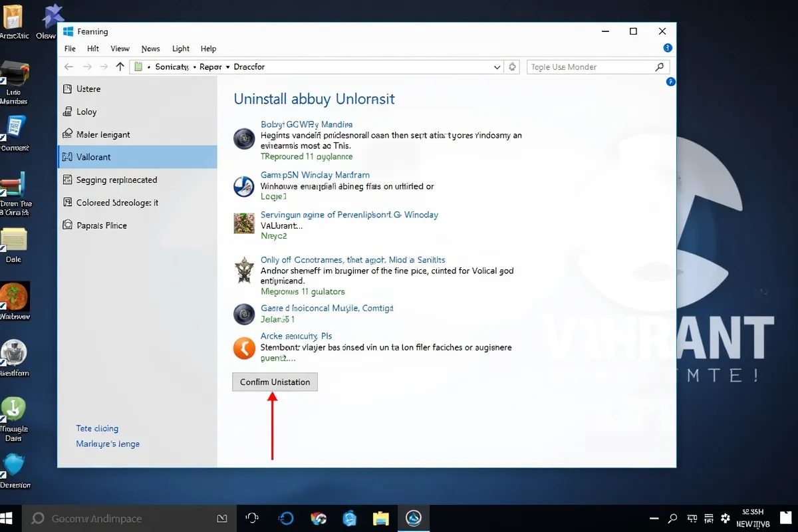Open File Explorer from the taskbar
798x532 pixels.
[x=380, y=519]
